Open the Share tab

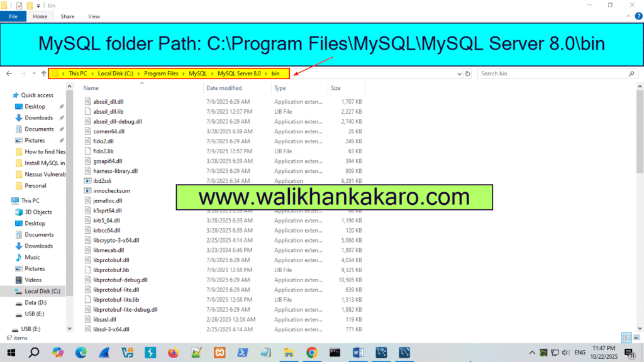[x=67, y=16]
